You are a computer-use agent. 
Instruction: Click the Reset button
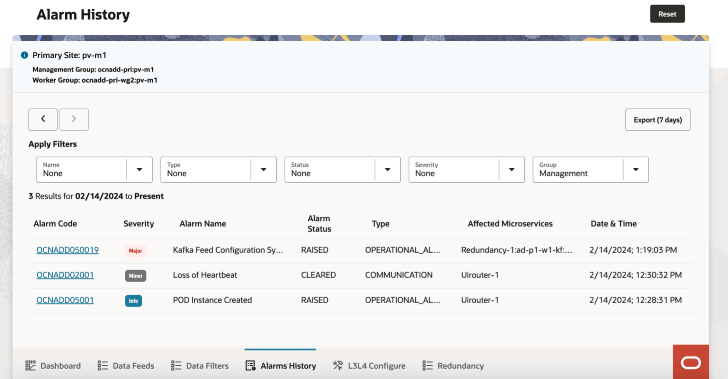click(x=667, y=14)
